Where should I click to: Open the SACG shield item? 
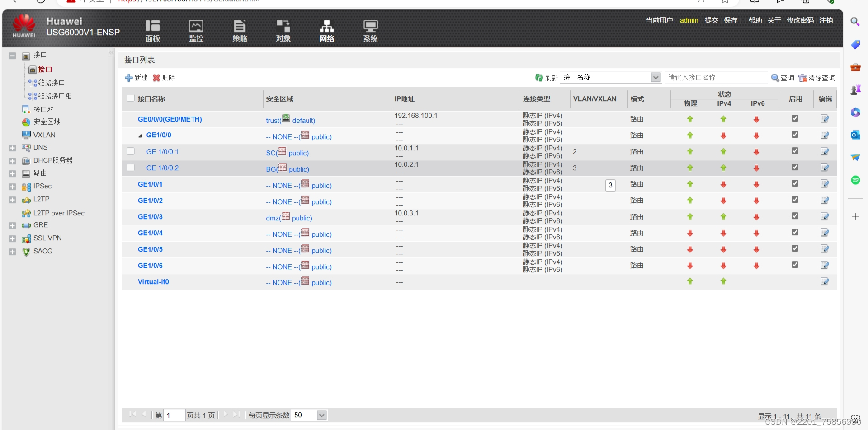pyautogui.click(x=26, y=252)
